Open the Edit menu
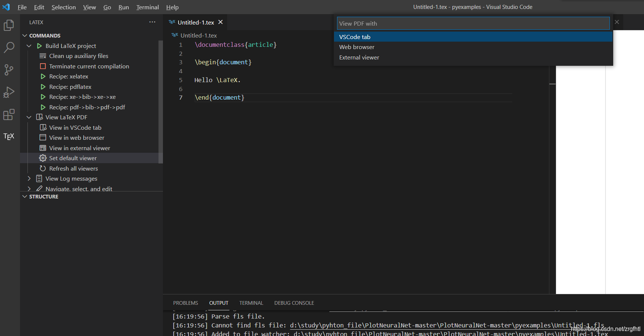The height and width of the screenshot is (336, 644). 39,7
